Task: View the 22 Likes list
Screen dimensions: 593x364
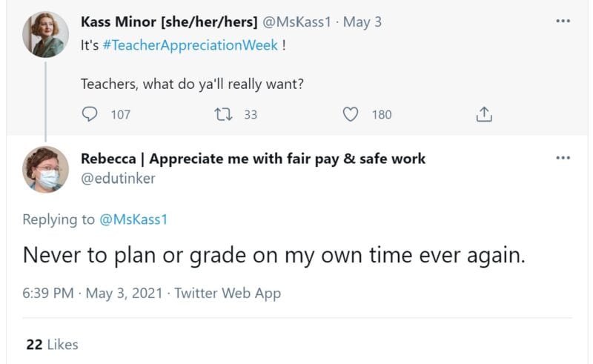Action: click(52, 345)
